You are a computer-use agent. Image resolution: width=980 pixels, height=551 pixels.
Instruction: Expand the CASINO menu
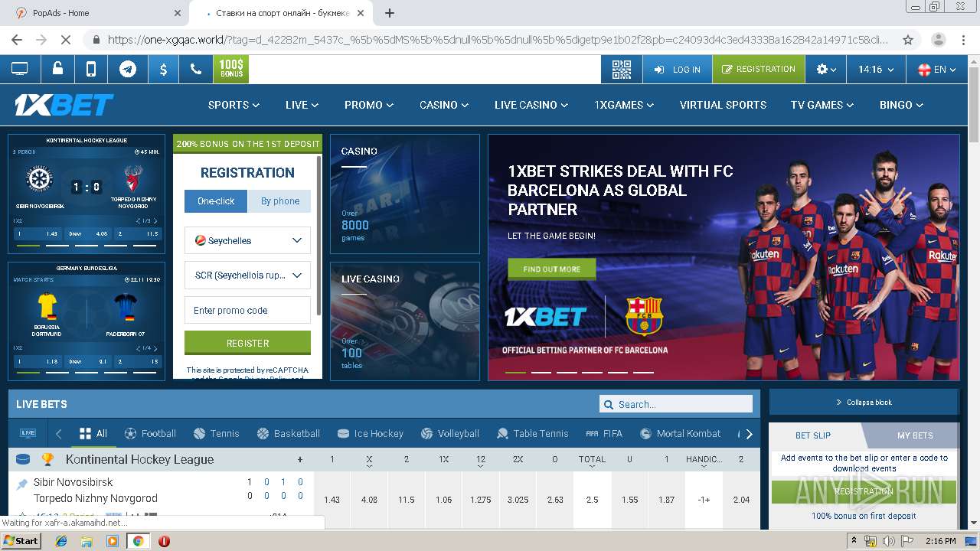tap(444, 105)
